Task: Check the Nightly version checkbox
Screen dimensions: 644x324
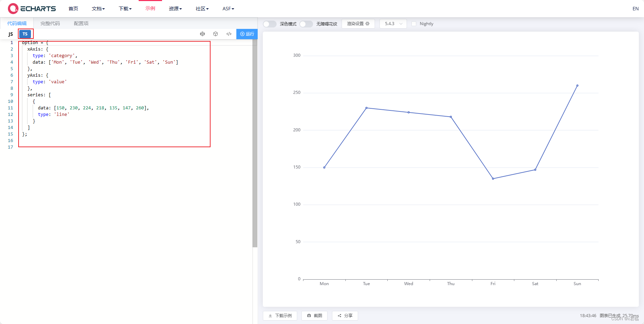Action: 414,23
